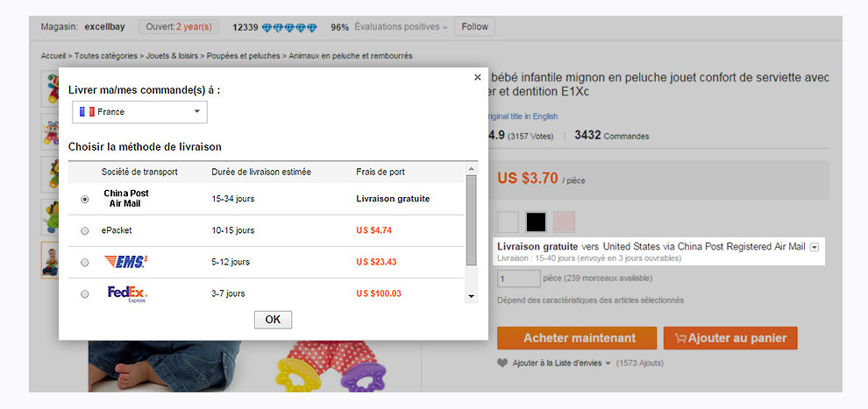This screenshot has height=409, width=868.
Task: Click the store diamond rating icons
Action: pyautogui.click(x=289, y=27)
